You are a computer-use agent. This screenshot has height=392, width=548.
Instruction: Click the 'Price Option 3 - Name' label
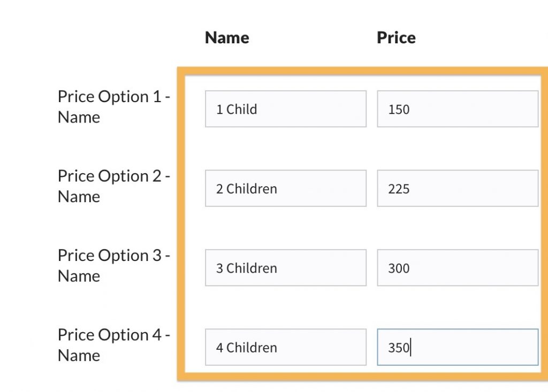[113, 265]
